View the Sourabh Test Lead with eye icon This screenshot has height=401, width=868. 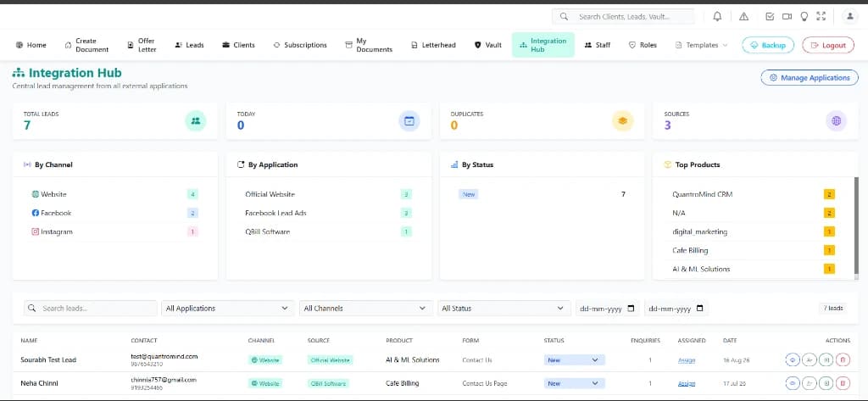point(793,360)
